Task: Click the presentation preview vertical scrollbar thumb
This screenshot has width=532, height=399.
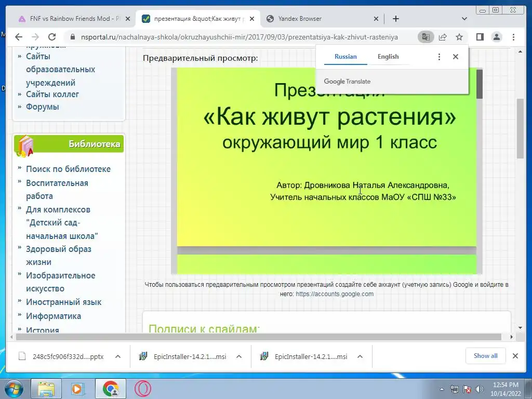Action: coord(480,84)
